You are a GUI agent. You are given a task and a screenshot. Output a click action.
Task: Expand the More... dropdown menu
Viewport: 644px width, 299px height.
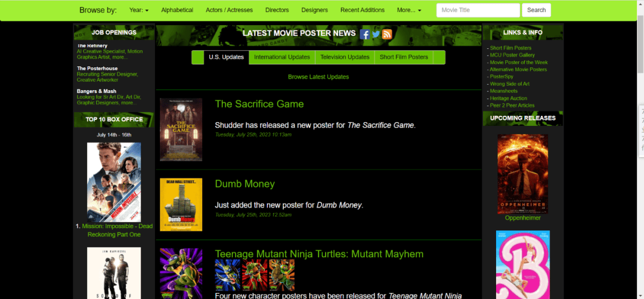(x=409, y=10)
